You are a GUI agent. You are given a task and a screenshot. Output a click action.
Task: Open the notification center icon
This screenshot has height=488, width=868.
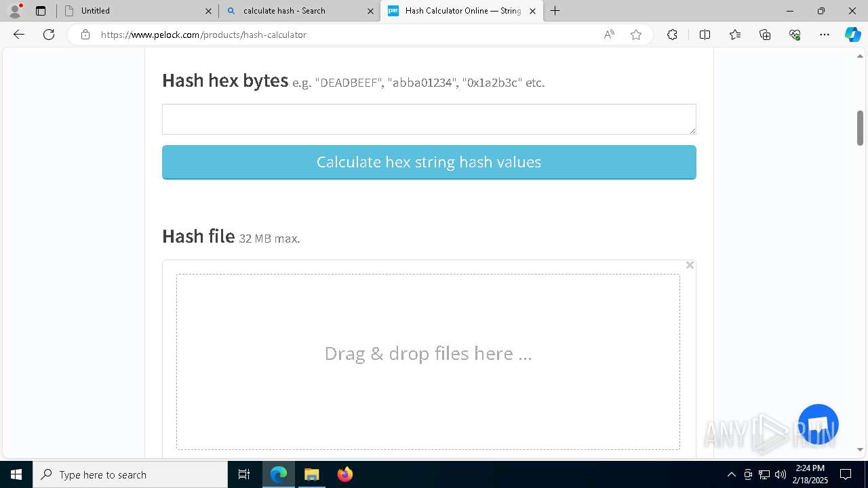point(846,474)
